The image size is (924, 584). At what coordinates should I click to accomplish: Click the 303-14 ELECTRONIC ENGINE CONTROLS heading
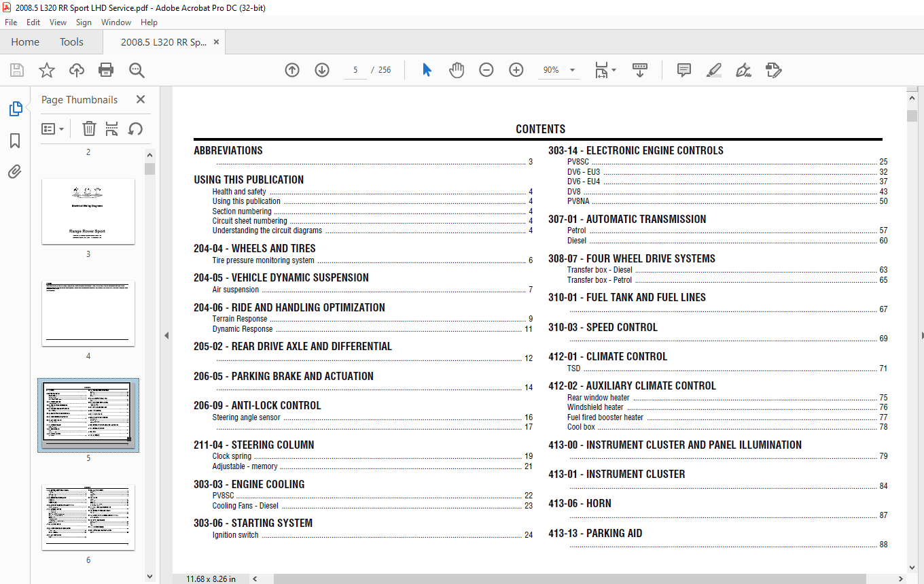[636, 151]
